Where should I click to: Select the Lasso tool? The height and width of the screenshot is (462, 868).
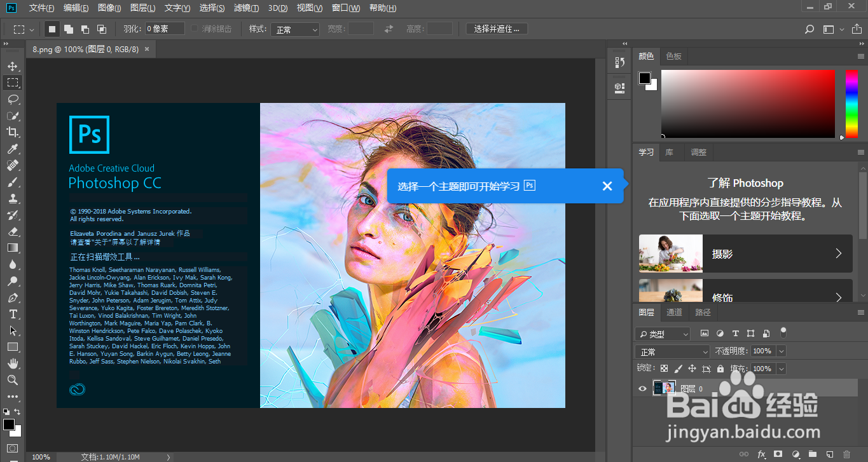[13, 99]
